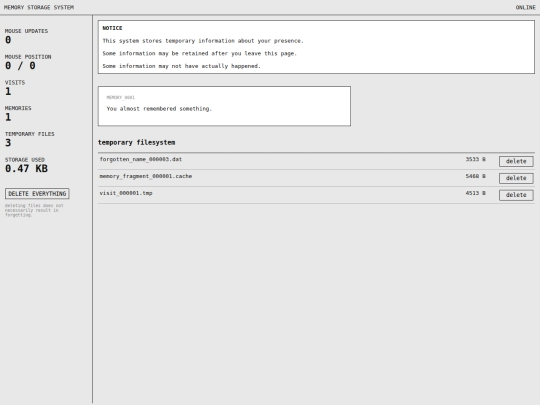The image size is (540, 405).
Task: Click the 'temporary filesystem' heading
Action: tap(136, 142)
